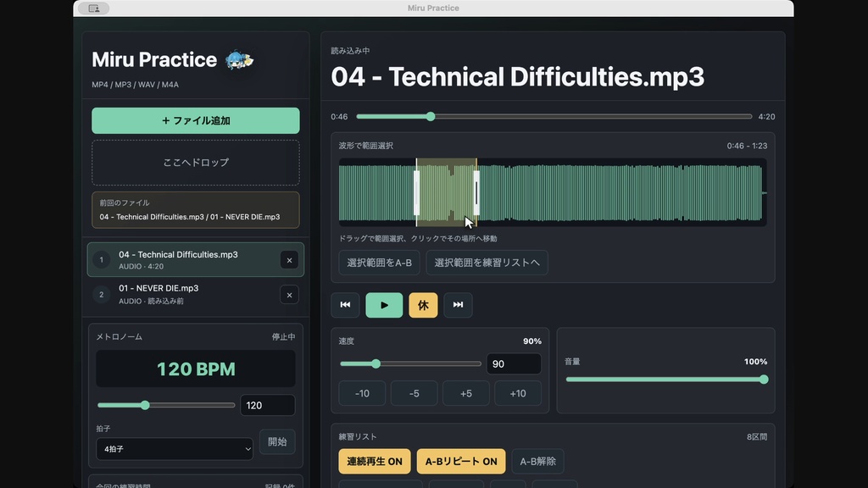
Task: Click the 0:46 - 1:23 range text
Action: click(x=747, y=146)
